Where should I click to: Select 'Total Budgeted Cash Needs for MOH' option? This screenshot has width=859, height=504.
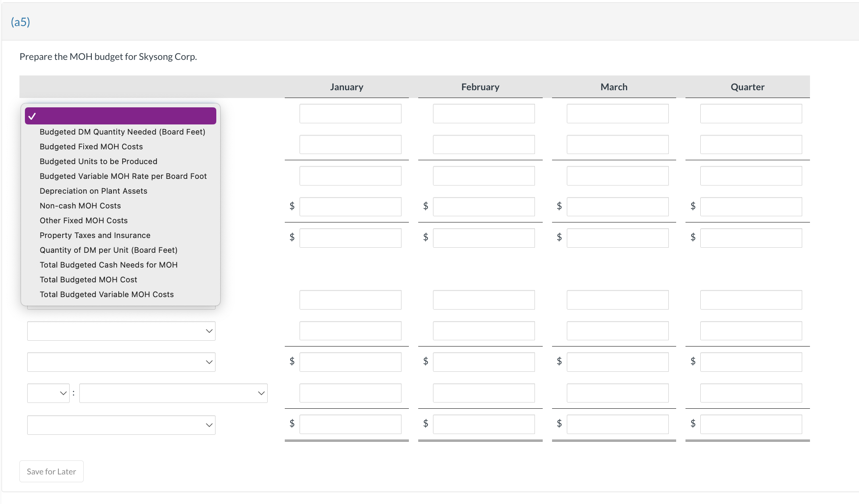pyautogui.click(x=108, y=264)
